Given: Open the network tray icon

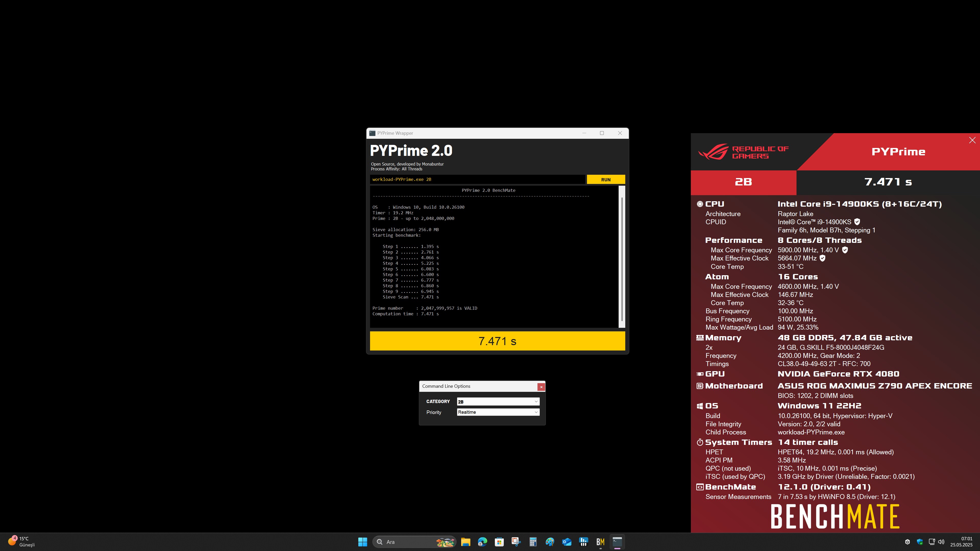Looking at the screenshot, I should (x=932, y=542).
